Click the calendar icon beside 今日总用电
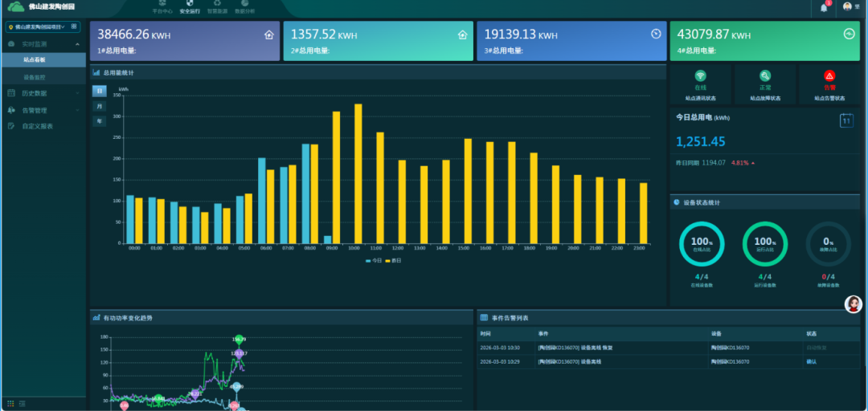This screenshot has width=868, height=411. (845, 120)
